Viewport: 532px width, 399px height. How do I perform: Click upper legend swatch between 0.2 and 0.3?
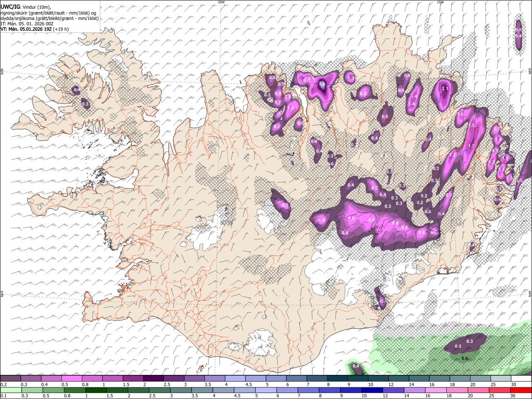(10, 379)
